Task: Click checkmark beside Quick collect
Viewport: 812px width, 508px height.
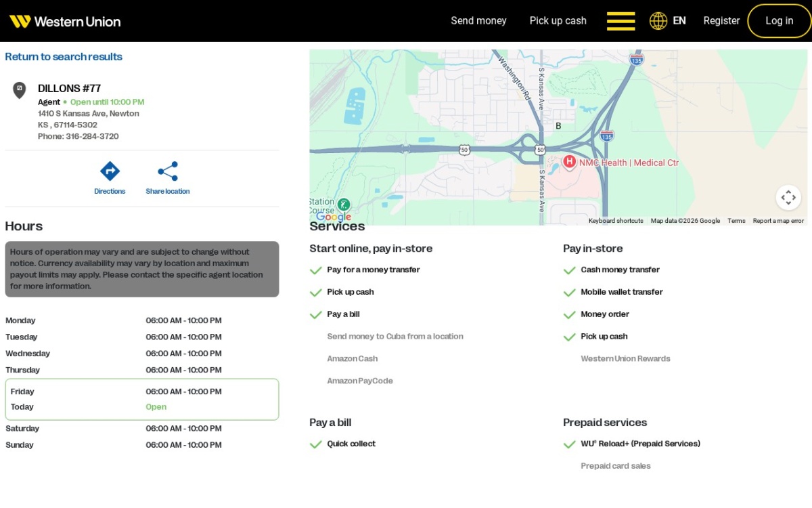Action: tap(315, 444)
